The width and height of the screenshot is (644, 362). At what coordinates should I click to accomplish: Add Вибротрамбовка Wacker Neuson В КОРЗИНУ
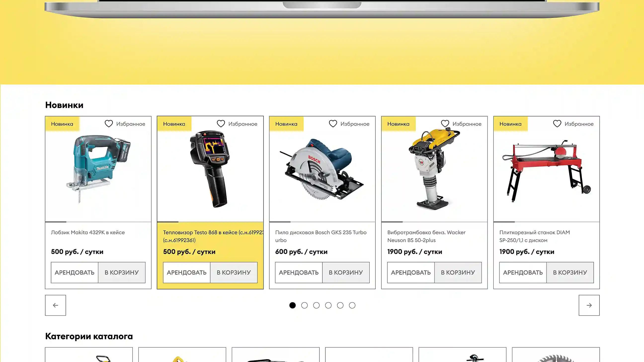pyautogui.click(x=458, y=273)
